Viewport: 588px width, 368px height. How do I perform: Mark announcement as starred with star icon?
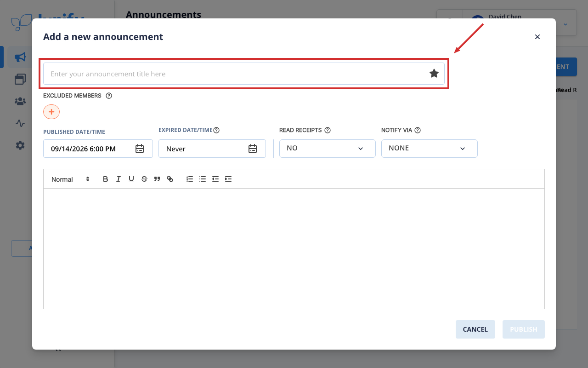434,74
